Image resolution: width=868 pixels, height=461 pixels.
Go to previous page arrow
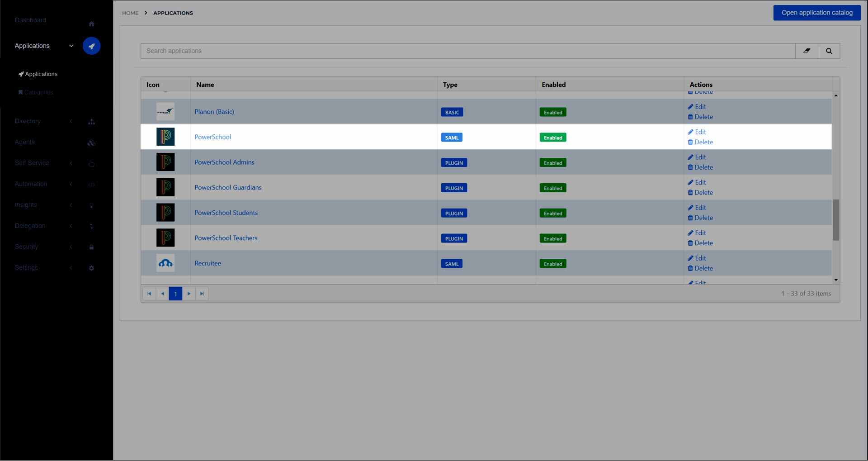[162, 294]
